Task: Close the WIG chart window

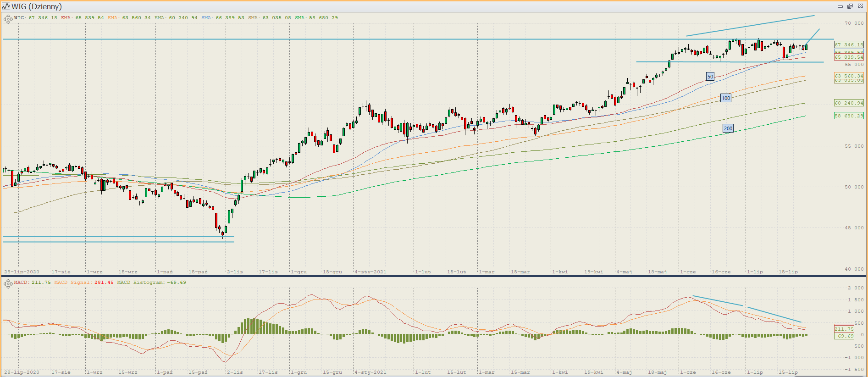Action: 859,6
